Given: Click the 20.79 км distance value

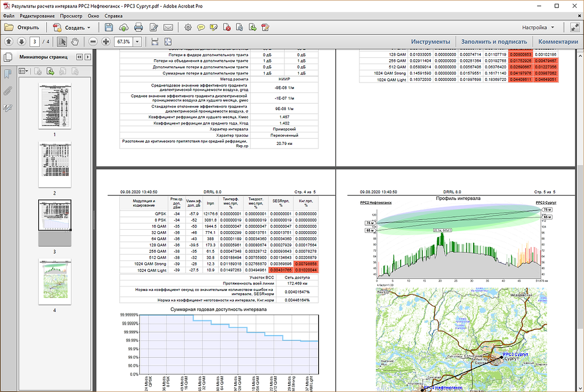Looking at the screenshot, I should coord(284,144).
